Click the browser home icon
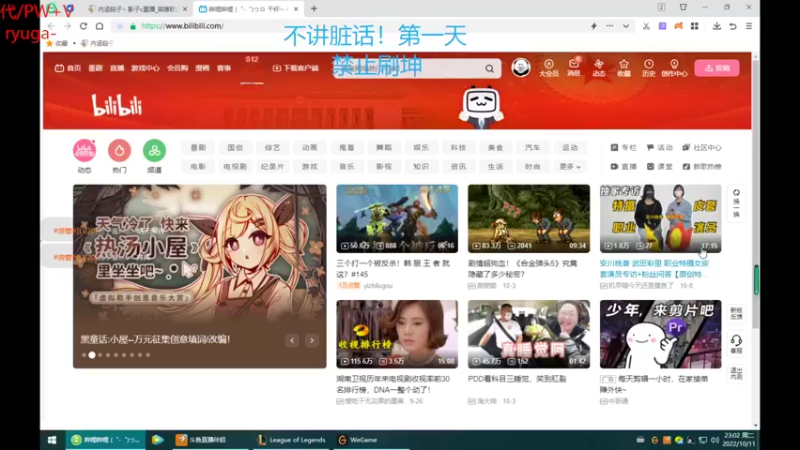800x450 pixels. 99,26
